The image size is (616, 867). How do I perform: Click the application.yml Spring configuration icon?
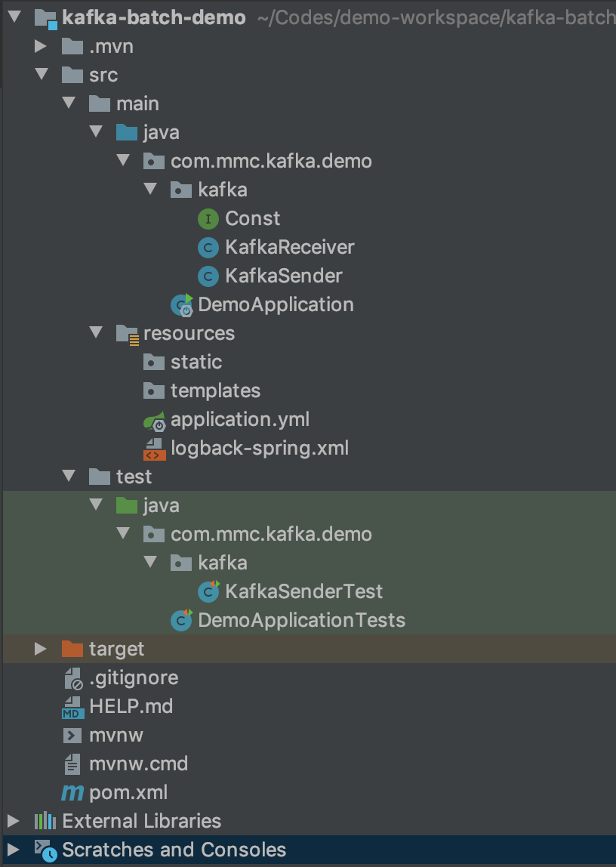tap(153, 419)
